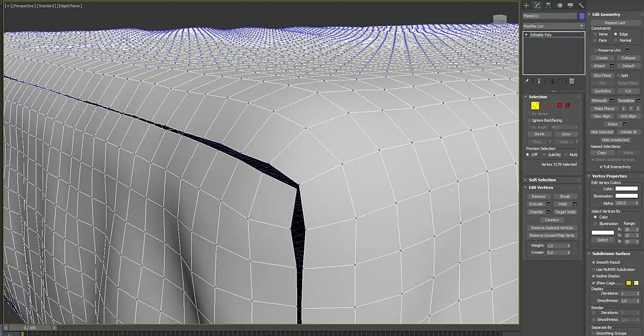Open Preserve UVs settings box
This screenshot has width=644, height=336.
[x=627, y=50]
